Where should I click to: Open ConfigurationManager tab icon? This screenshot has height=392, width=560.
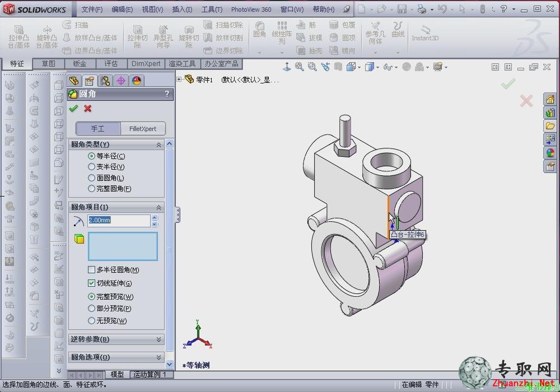pos(105,81)
